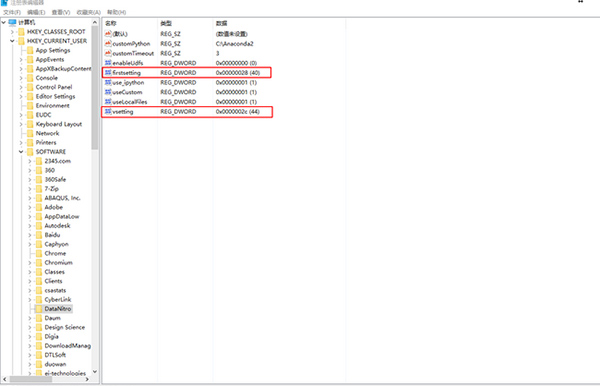Click the computer icon at tree root
Screen dimensions: 600x386
coord(12,22)
